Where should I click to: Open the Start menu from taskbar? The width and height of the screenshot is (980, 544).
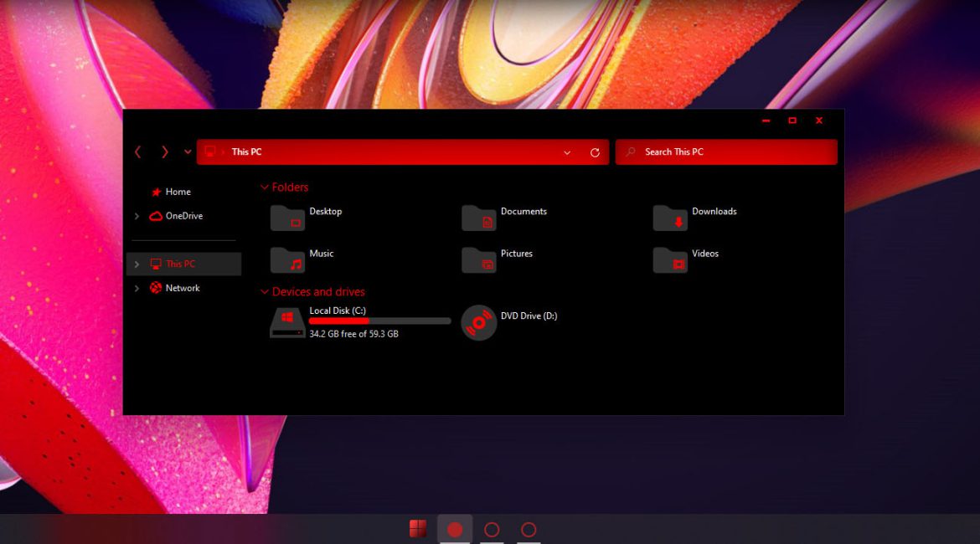(x=418, y=529)
